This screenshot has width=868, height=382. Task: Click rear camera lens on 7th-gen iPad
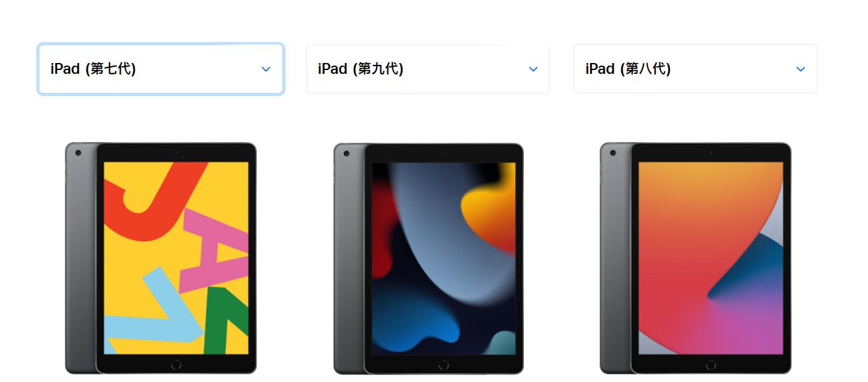pyautogui.click(x=78, y=153)
